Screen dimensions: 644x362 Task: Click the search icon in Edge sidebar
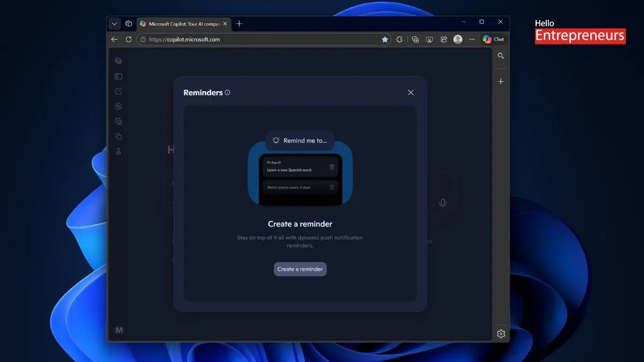tap(501, 56)
